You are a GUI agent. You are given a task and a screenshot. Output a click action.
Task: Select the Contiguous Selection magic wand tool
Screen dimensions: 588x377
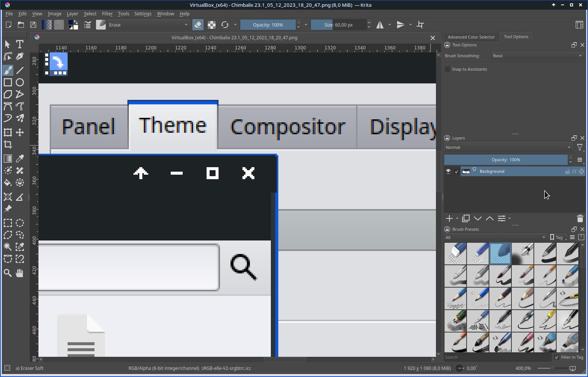[x=8, y=247]
